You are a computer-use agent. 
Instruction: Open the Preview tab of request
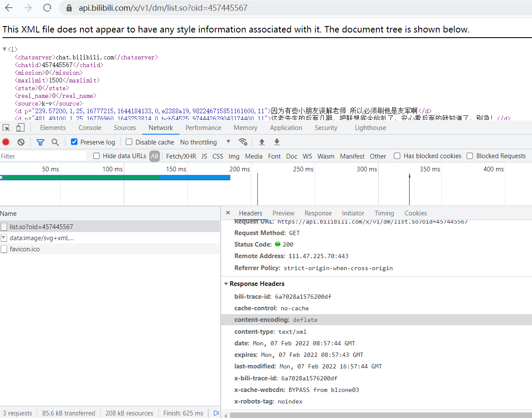(x=283, y=213)
